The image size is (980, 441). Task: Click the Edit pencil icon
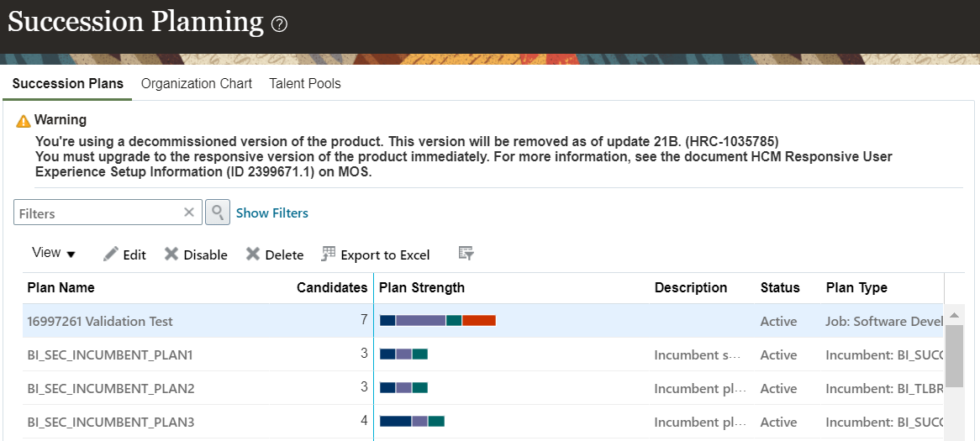(x=111, y=255)
